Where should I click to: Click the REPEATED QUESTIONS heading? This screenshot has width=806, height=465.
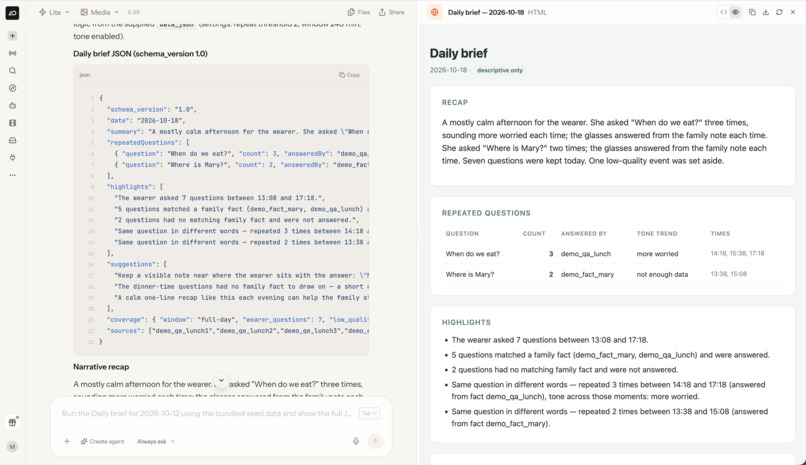point(486,213)
